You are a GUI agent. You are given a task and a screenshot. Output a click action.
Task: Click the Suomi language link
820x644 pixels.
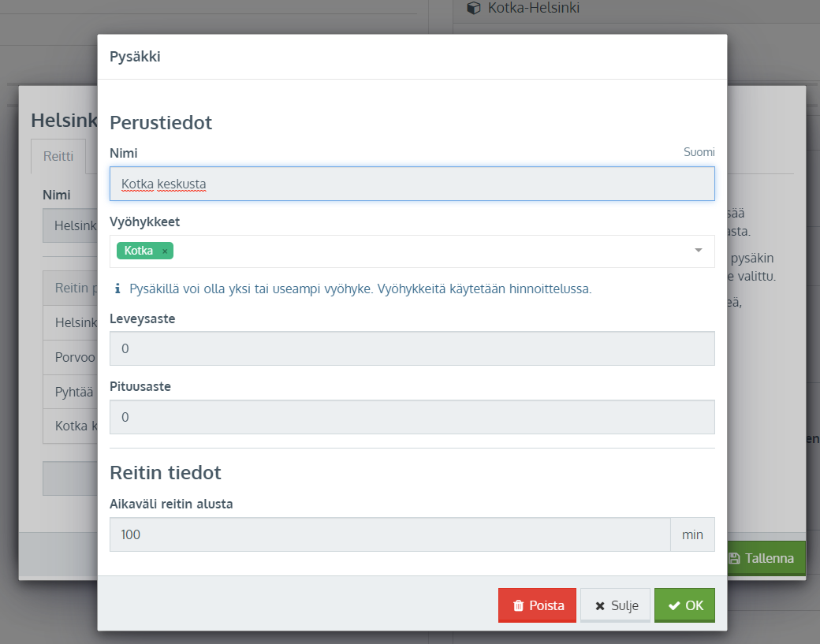click(x=699, y=152)
